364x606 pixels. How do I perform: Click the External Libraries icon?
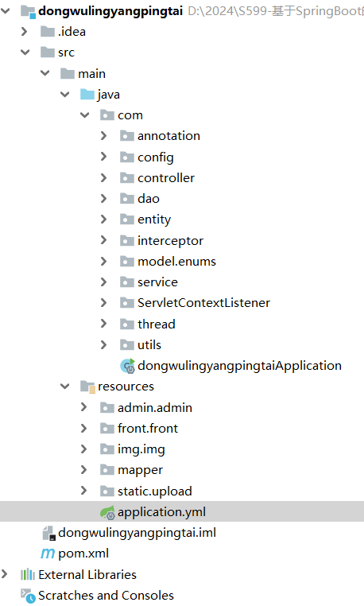(28, 575)
